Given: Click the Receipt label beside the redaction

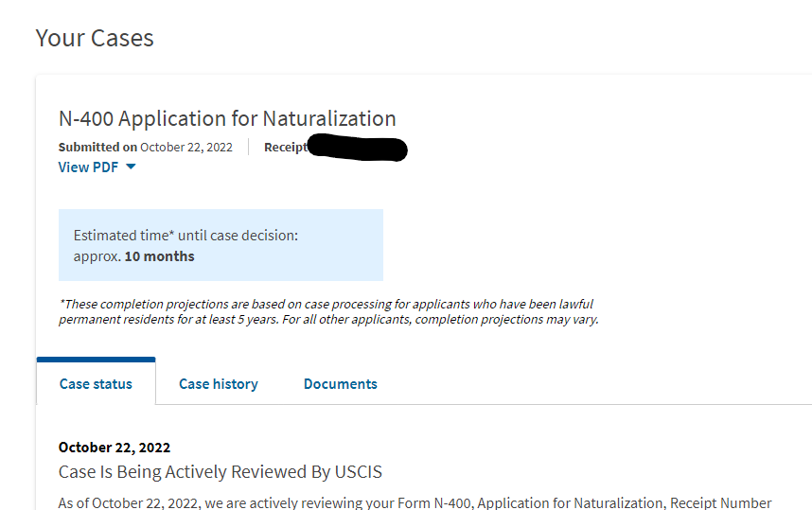Looking at the screenshot, I should pos(285,147).
